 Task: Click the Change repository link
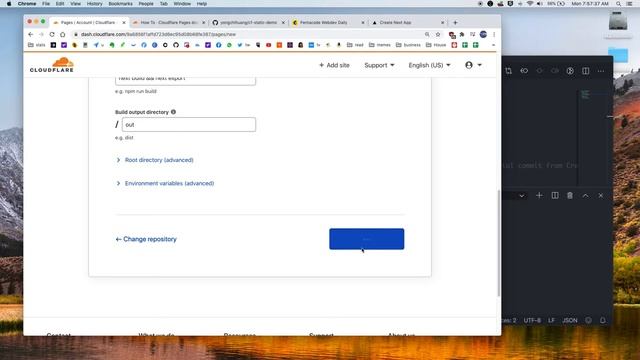[146, 239]
